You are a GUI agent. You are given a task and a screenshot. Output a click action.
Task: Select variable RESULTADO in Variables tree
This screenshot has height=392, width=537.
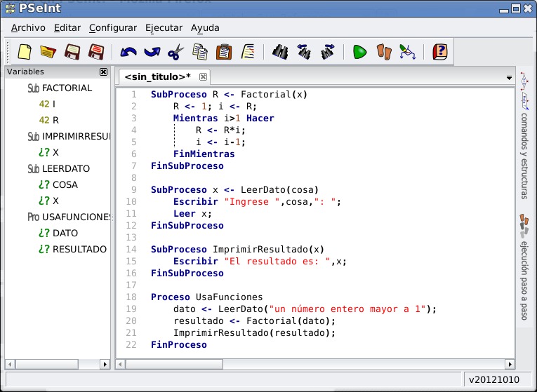tap(72, 249)
